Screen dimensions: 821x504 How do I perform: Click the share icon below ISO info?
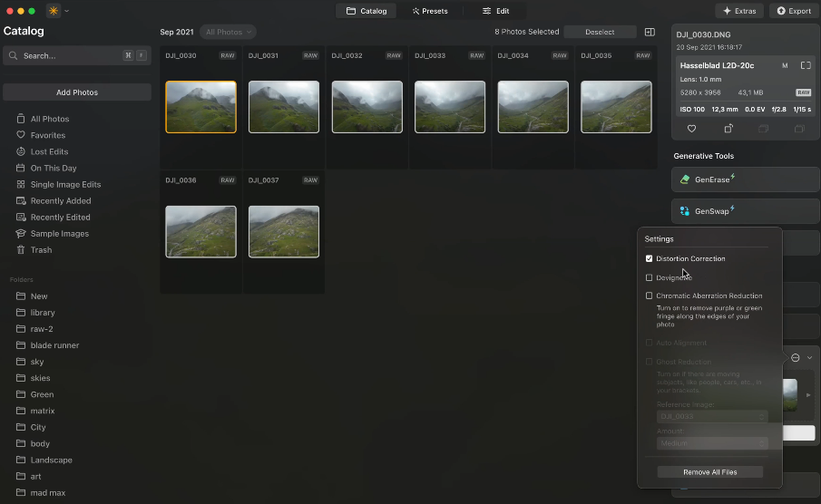728,130
